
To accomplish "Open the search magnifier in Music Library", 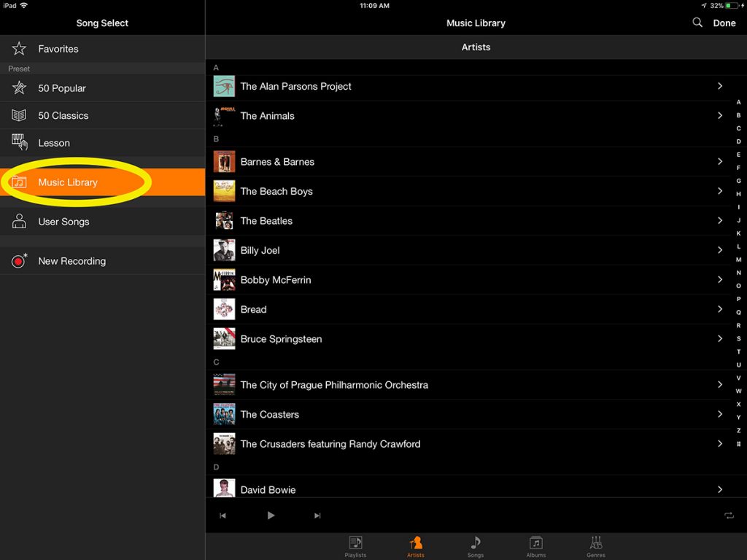I will coord(697,23).
